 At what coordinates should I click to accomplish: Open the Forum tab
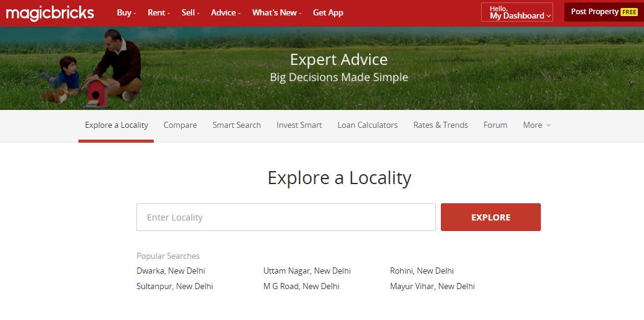[x=495, y=125]
